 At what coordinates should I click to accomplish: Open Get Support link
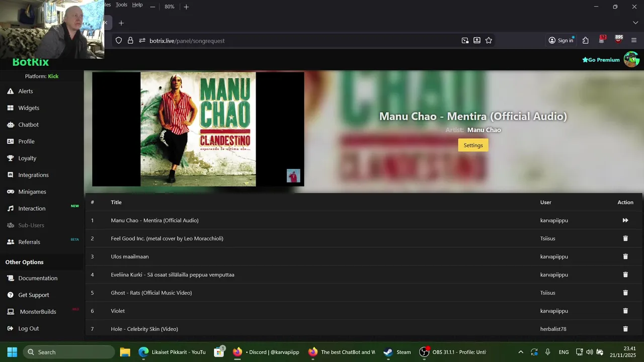pos(34,295)
